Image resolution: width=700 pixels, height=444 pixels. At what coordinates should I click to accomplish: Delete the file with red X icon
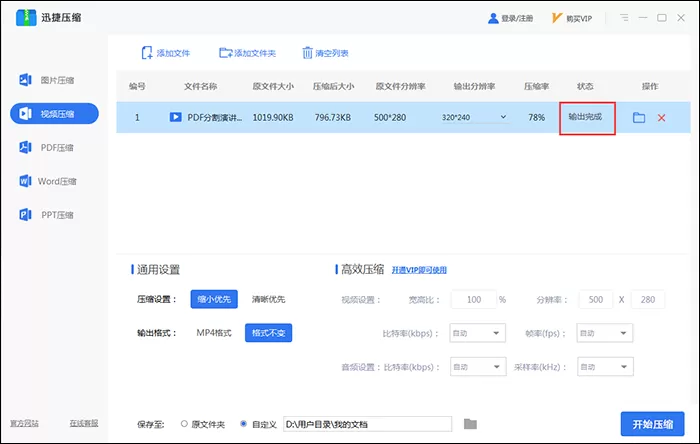[661, 118]
